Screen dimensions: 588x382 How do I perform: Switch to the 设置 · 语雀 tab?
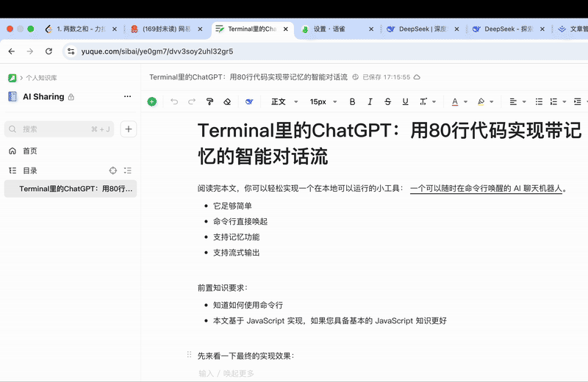(x=337, y=29)
